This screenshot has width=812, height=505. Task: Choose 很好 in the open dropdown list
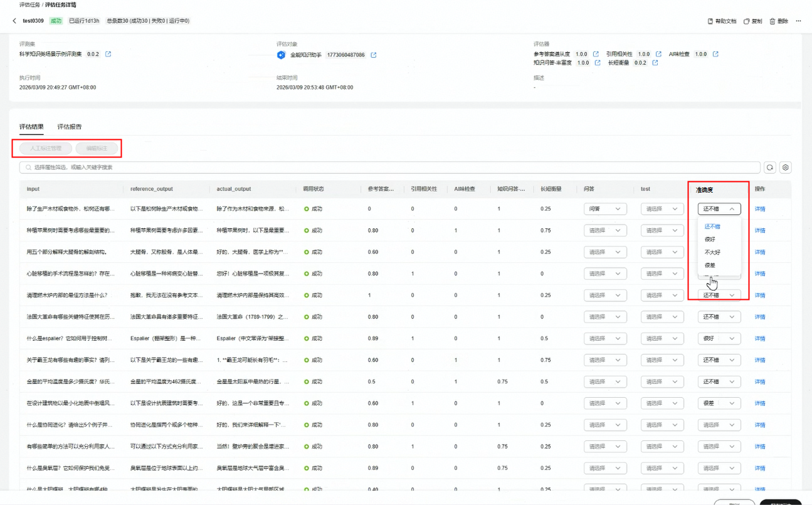pos(710,240)
